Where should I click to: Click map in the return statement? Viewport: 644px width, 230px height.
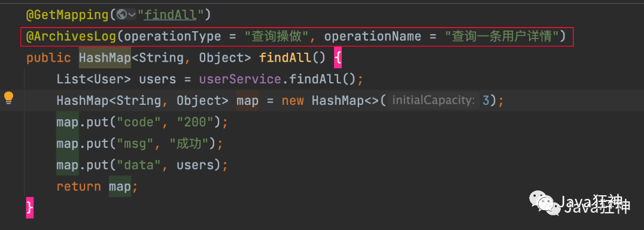click(x=120, y=186)
